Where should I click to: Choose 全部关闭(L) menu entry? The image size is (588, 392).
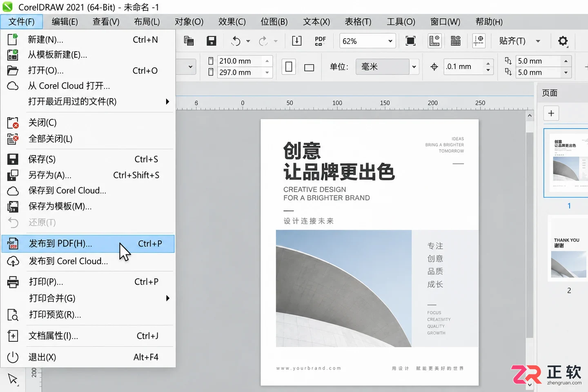[x=88, y=139]
